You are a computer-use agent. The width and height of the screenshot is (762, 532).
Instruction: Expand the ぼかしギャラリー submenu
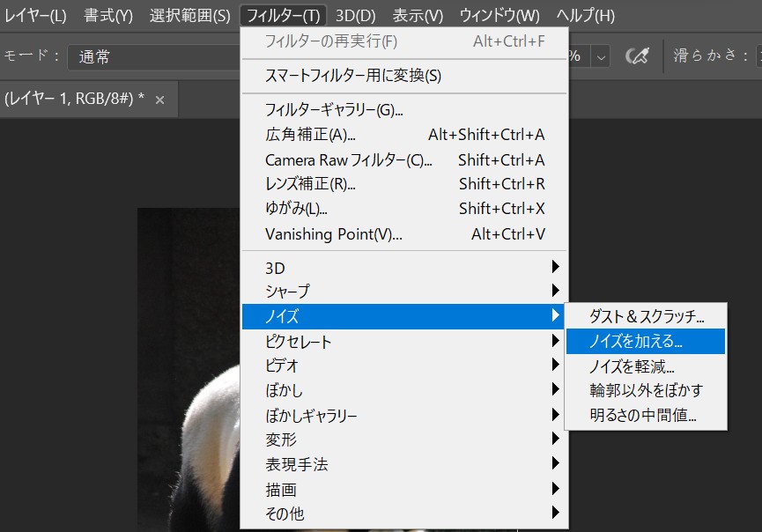[405, 415]
